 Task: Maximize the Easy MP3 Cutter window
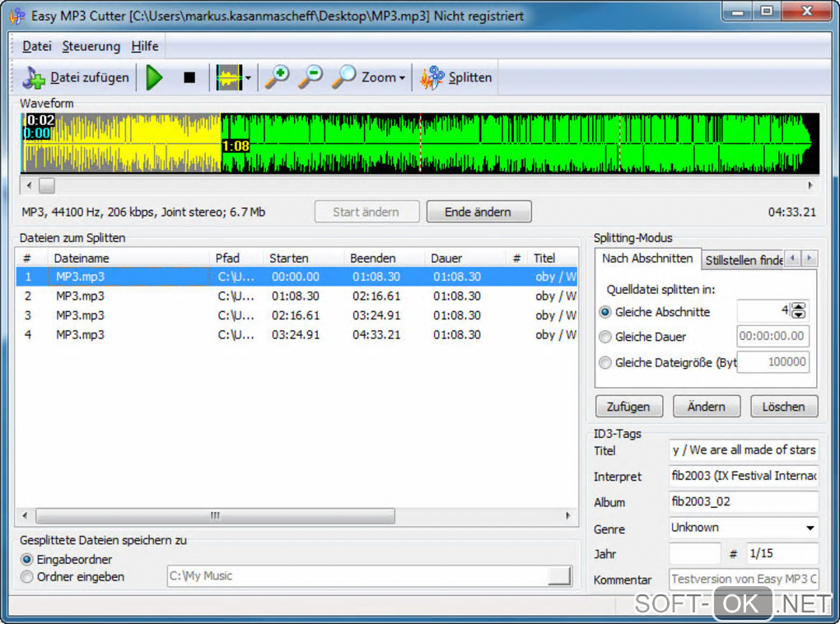coord(768,12)
